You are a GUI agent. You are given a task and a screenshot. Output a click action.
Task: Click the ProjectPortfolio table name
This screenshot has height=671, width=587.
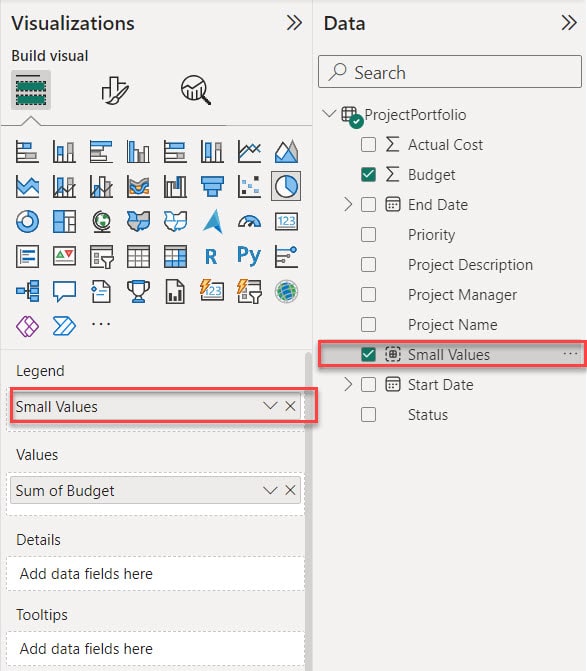tap(415, 115)
